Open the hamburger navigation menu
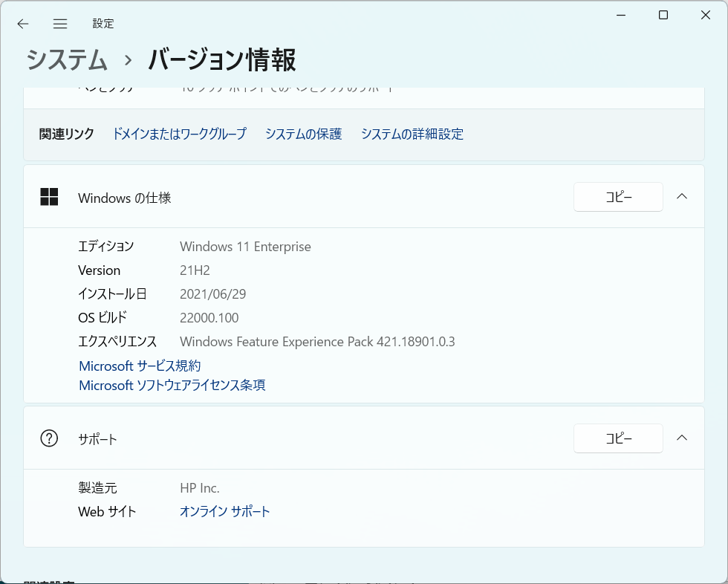 [x=60, y=24]
